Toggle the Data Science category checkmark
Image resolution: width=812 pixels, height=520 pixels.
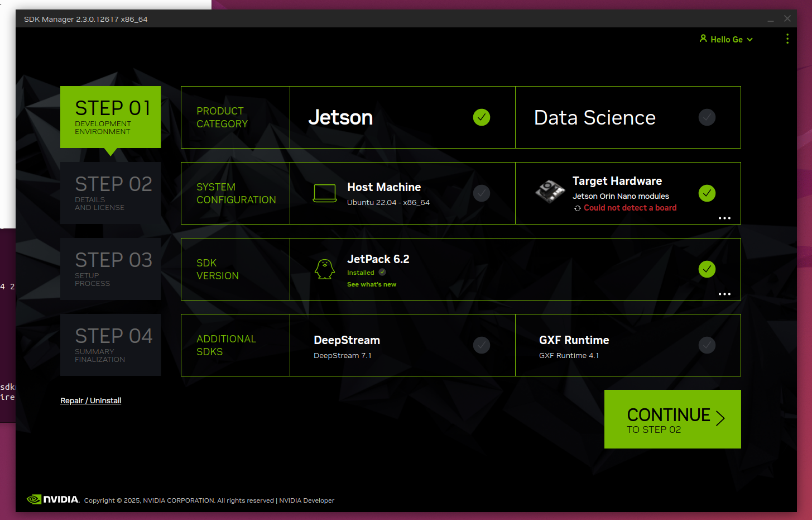[x=707, y=117]
